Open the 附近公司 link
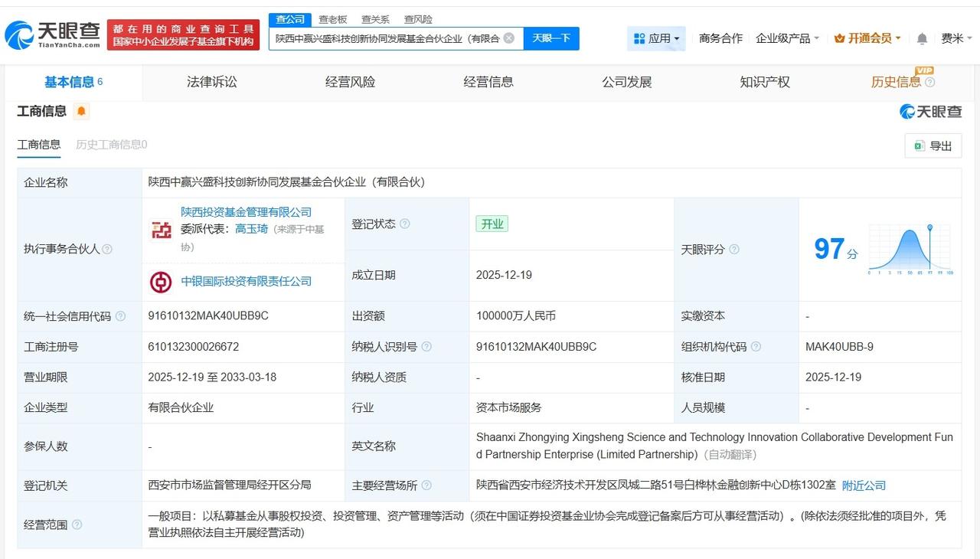Screen dimensions: 980x559 (x=864, y=485)
